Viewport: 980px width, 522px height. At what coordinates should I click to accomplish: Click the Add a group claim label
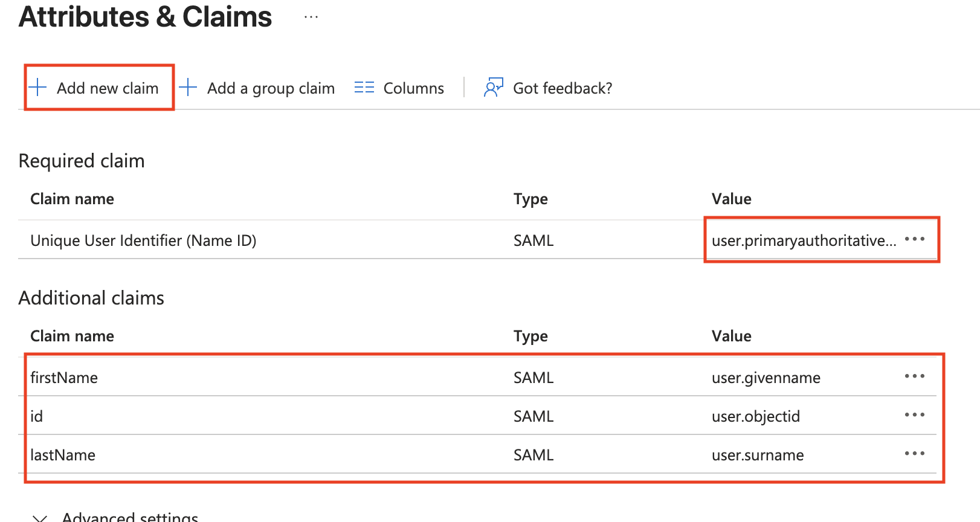click(271, 88)
